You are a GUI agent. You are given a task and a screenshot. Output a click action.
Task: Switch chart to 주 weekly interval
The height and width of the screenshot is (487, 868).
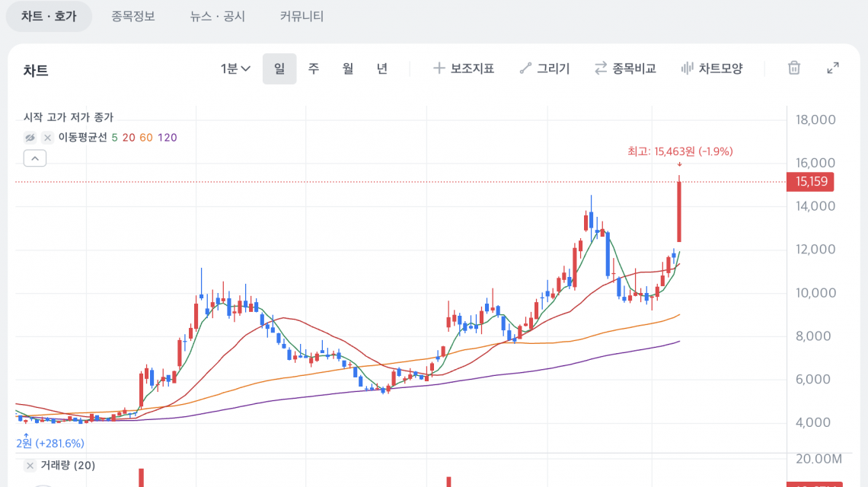coord(314,68)
